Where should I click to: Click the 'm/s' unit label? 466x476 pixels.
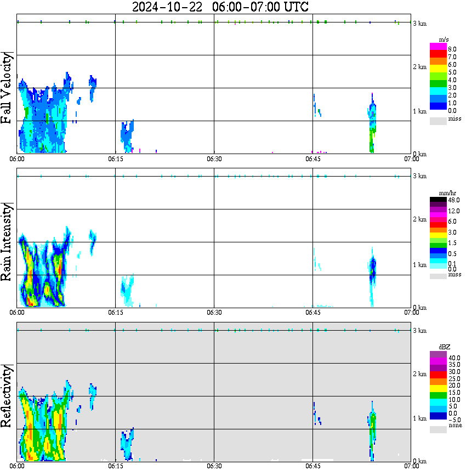[x=444, y=40]
